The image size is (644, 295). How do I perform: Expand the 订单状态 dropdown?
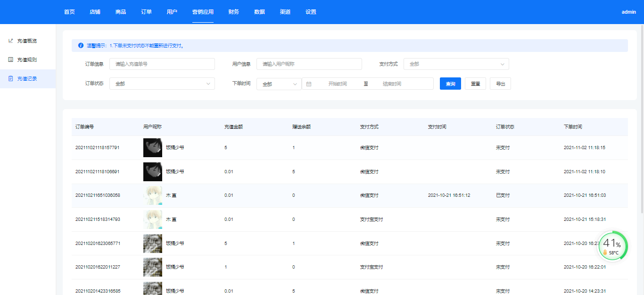tap(162, 84)
